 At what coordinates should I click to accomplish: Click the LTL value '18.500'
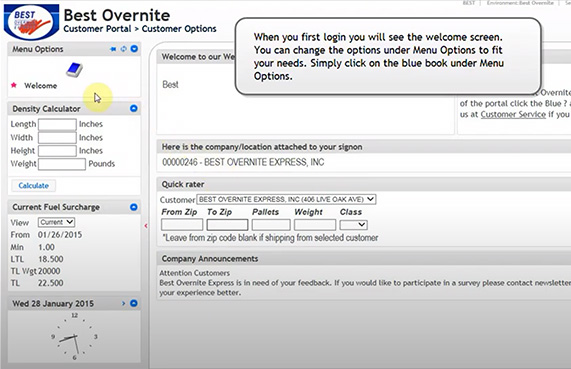[x=51, y=259]
